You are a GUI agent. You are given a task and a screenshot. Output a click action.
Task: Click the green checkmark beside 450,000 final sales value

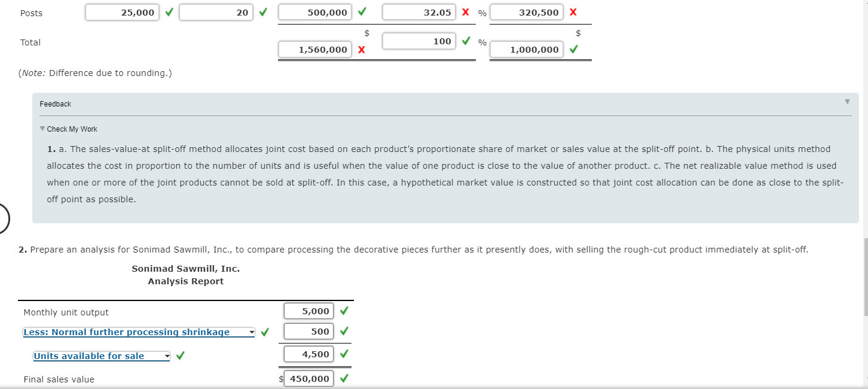click(x=344, y=378)
